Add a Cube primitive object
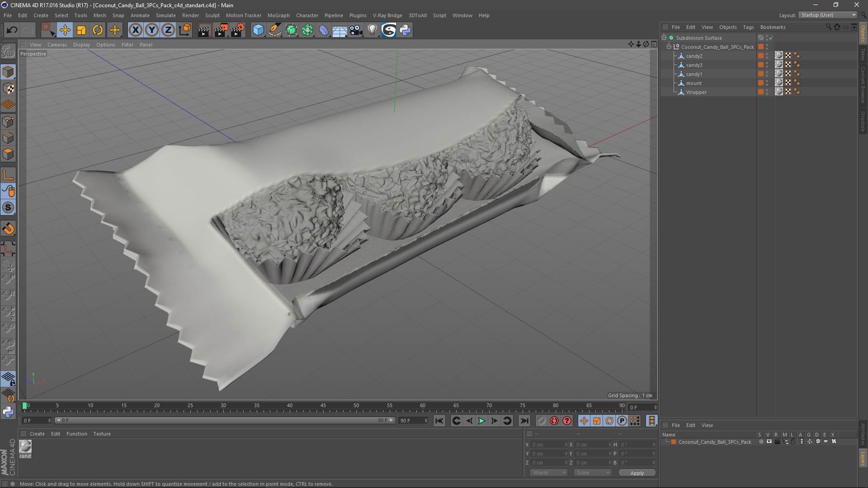 (258, 30)
